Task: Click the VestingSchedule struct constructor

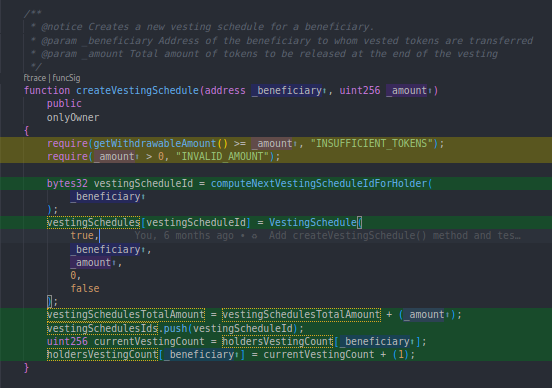Action: coord(313,223)
